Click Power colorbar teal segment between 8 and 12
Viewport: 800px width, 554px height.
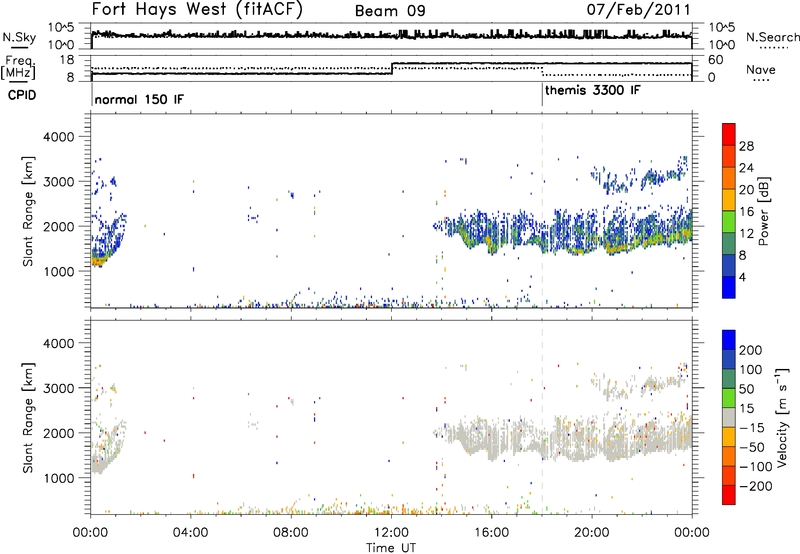729,244
